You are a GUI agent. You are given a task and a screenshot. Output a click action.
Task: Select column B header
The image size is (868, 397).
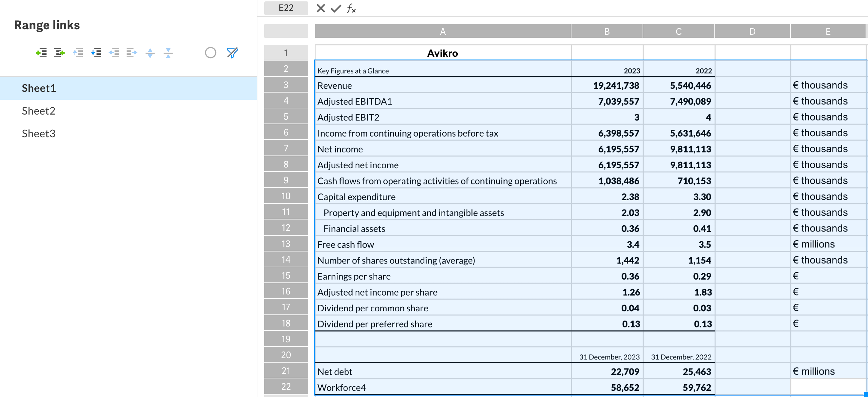[607, 31]
